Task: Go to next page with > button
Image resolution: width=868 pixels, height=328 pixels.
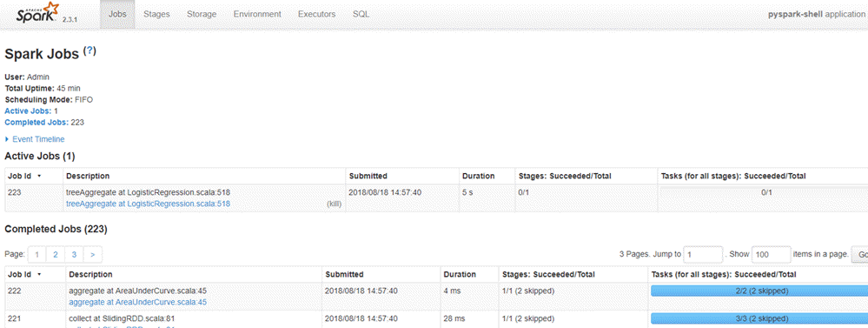Action: (x=92, y=254)
